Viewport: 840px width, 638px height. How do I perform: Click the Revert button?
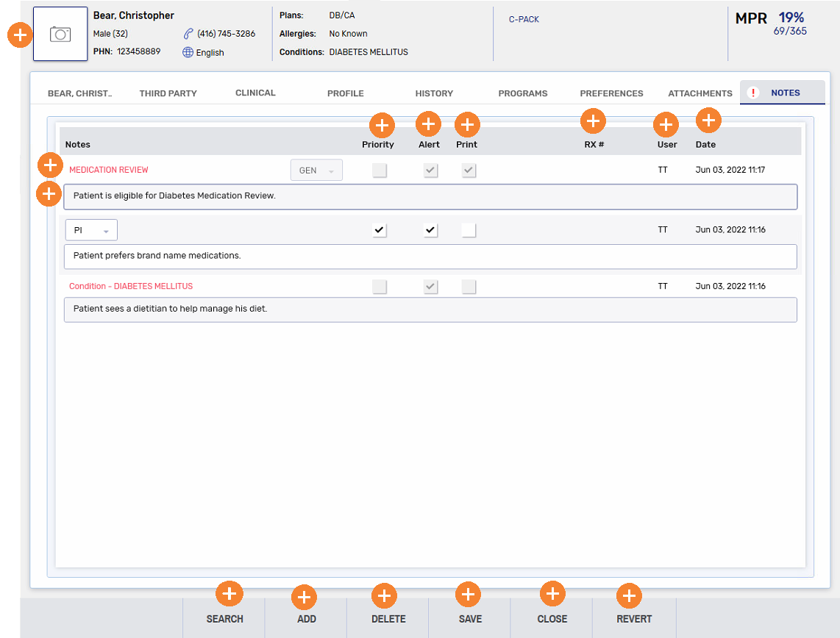click(x=634, y=619)
